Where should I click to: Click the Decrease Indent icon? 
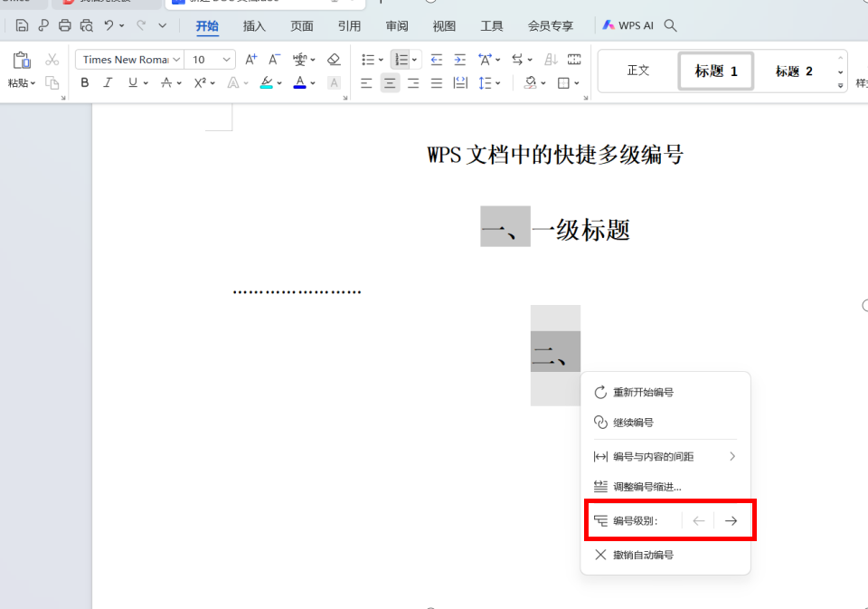coord(436,60)
